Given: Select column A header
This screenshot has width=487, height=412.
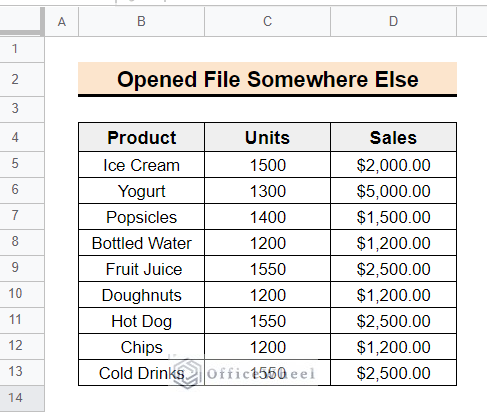Looking at the screenshot, I should [x=62, y=21].
